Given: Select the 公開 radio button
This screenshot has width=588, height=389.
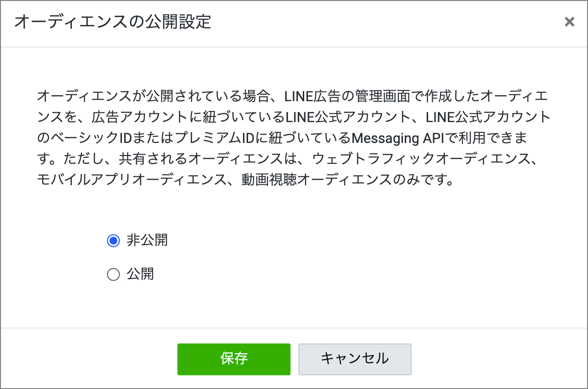Looking at the screenshot, I should coord(113,275).
